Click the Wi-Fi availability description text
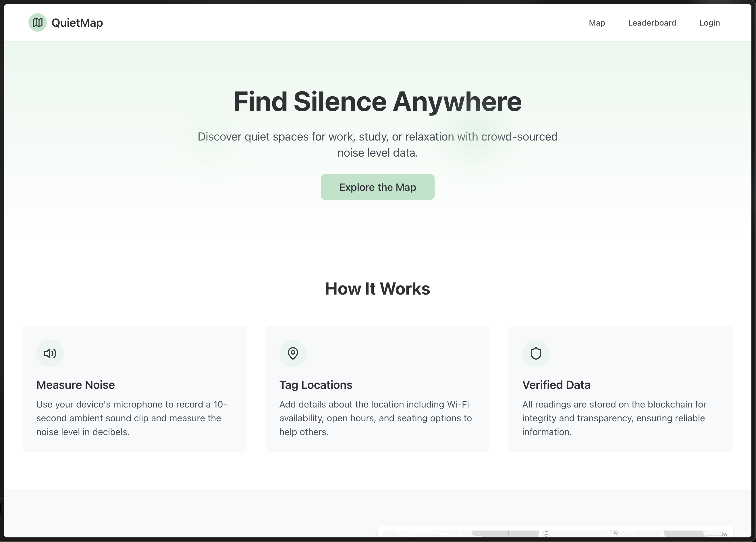Image resolution: width=756 pixels, height=542 pixels. (x=375, y=418)
